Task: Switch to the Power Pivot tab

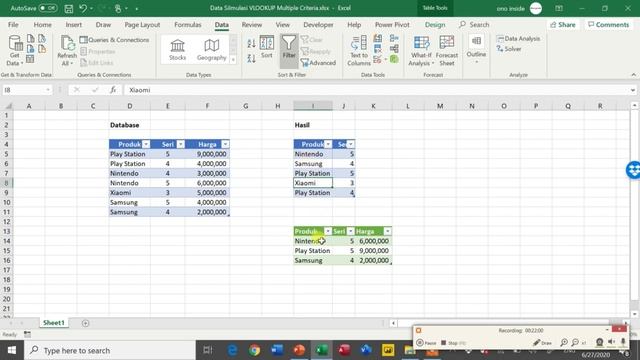Action: pos(392,24)
